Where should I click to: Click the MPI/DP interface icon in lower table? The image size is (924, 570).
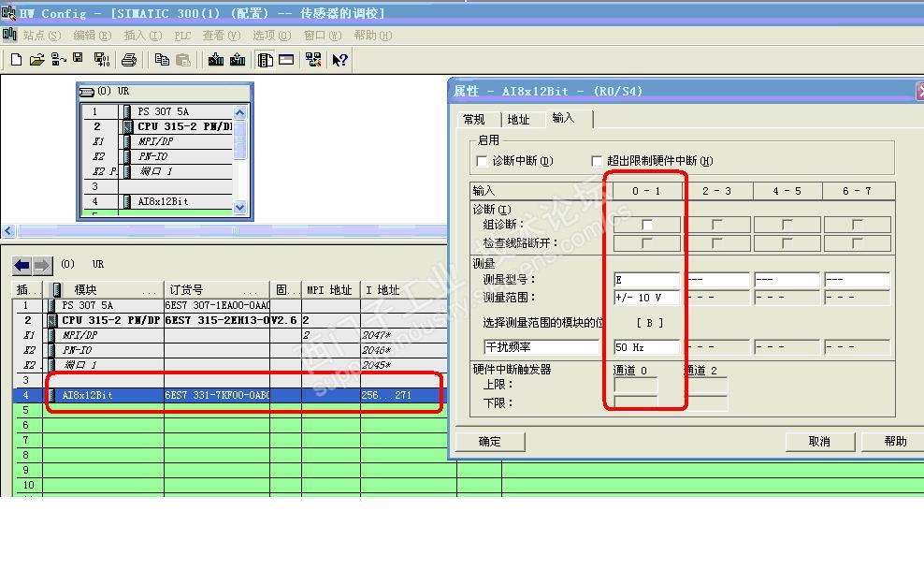click(51, 335)
